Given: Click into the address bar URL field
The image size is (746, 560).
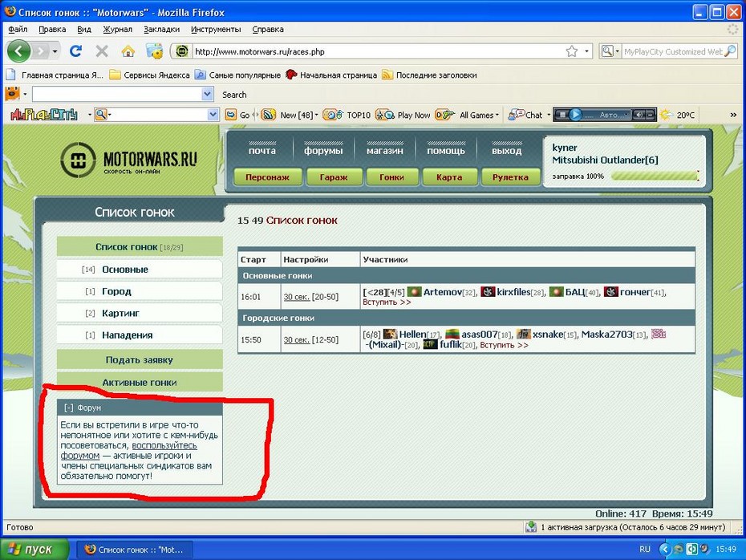Looking at the screenshot, I should 379,51.
